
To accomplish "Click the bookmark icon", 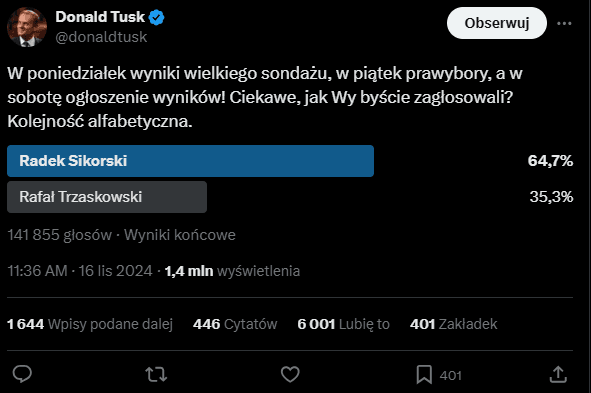I will coord(424,375).
